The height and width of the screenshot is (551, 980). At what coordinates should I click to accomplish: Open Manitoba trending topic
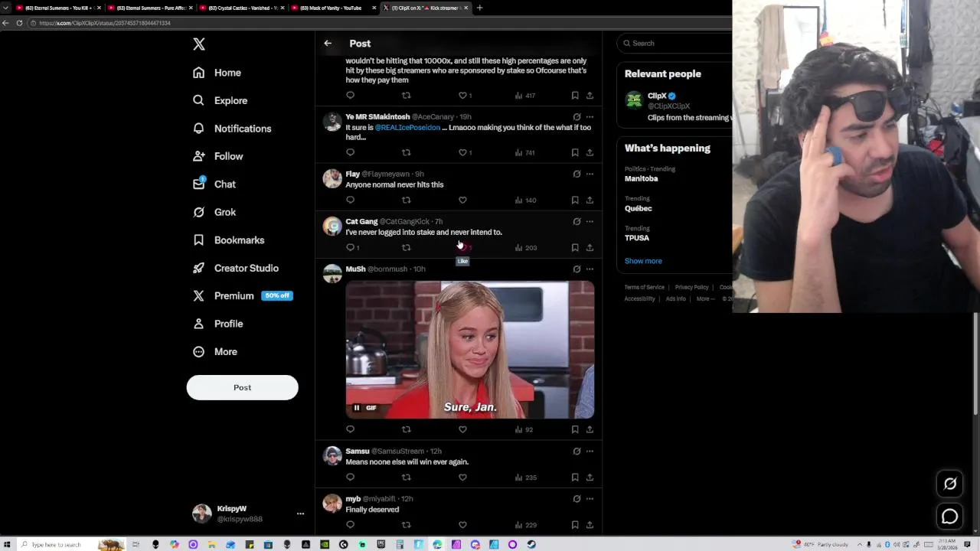(641, 179)
